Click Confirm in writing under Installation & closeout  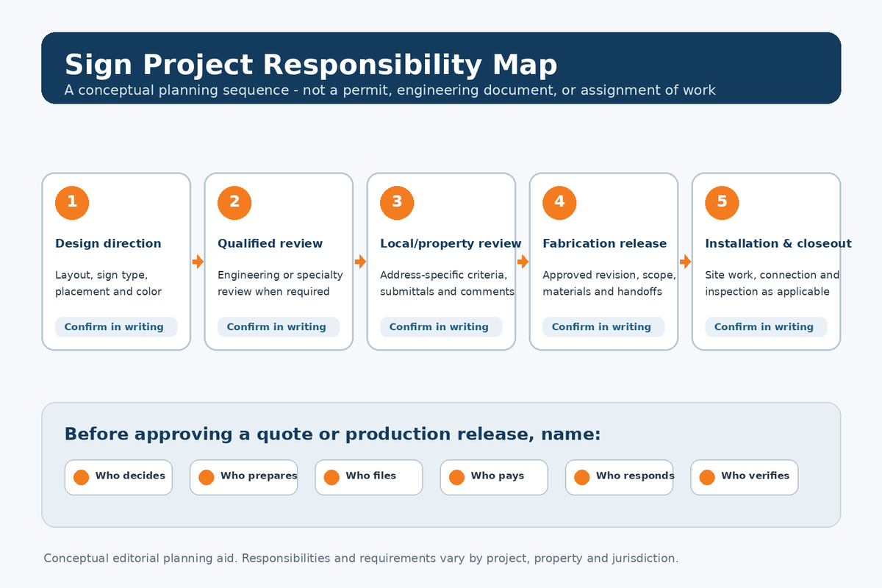pos(766,327)
